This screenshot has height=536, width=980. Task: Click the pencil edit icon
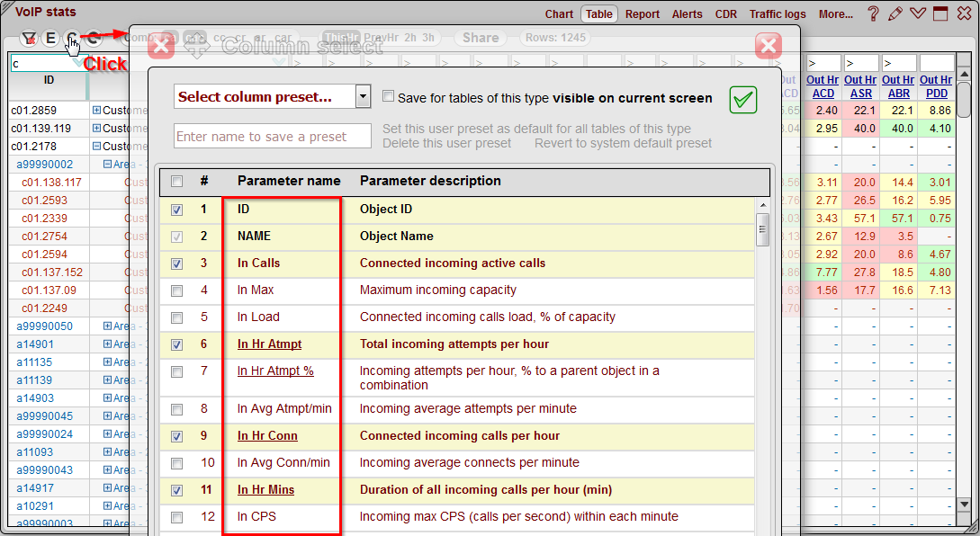point(896,13)
